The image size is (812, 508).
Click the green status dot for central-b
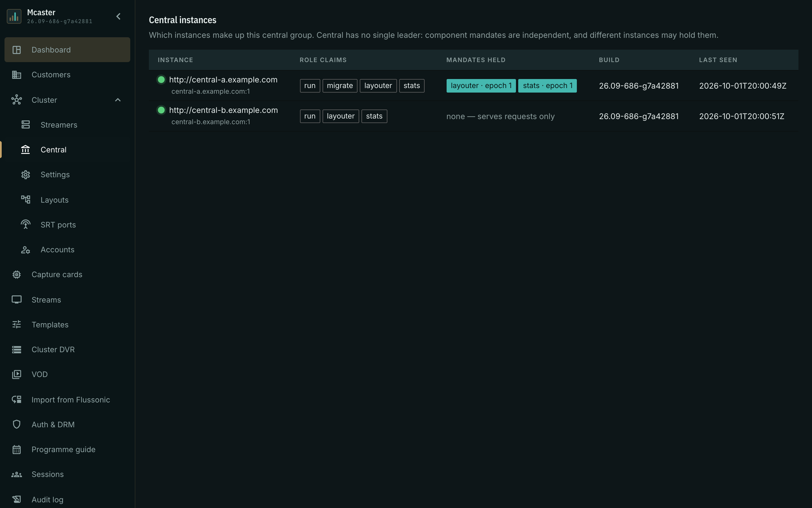[161, 110]
